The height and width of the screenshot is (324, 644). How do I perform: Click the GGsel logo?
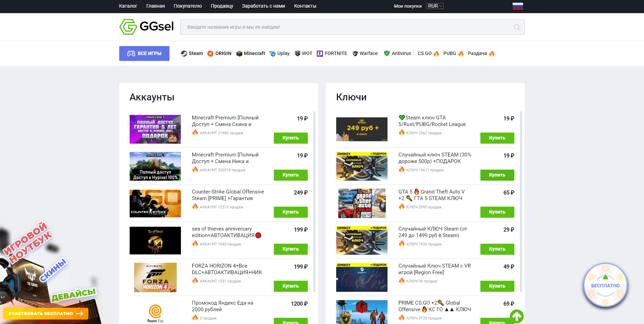click(146, 26)
